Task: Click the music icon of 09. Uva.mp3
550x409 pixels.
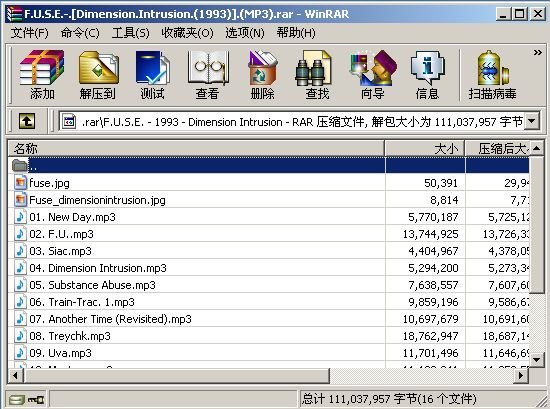Action: (20, 353)
